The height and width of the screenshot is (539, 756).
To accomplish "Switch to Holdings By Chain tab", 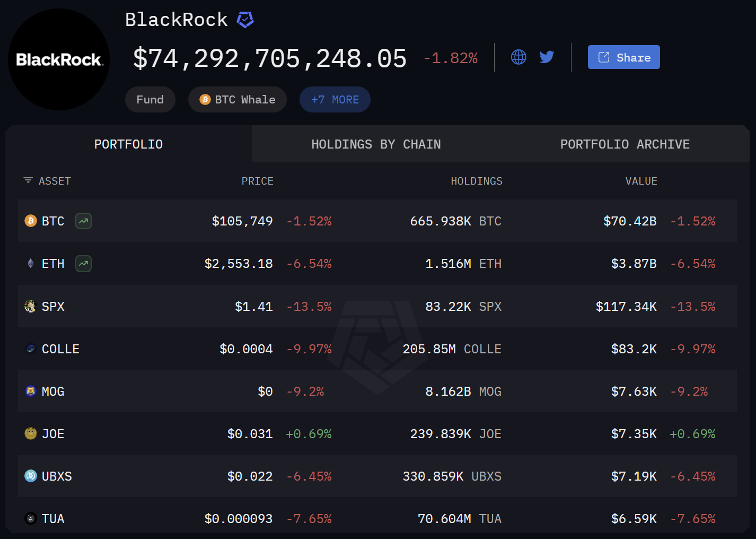I will (x=376, y=144).
